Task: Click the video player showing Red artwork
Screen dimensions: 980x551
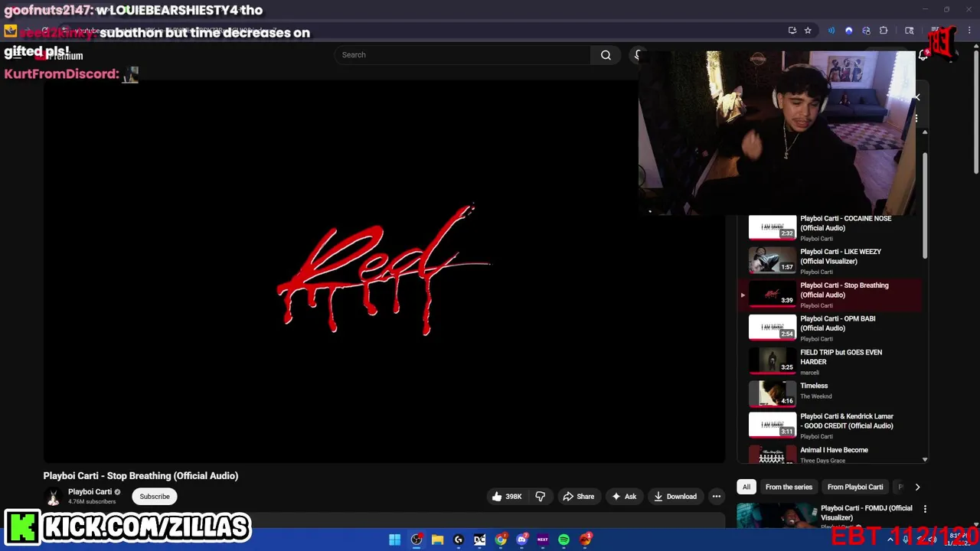Action: point(384,272)
